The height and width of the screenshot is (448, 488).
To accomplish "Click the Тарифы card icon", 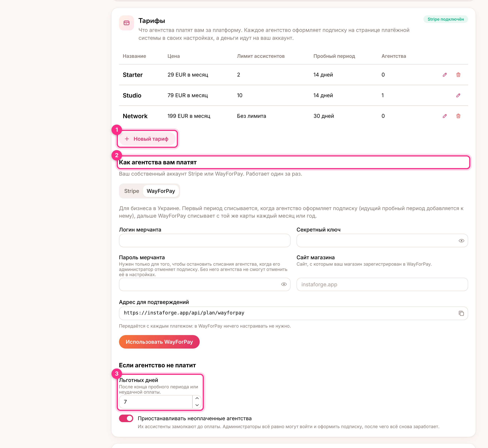I will click(126, 23).
